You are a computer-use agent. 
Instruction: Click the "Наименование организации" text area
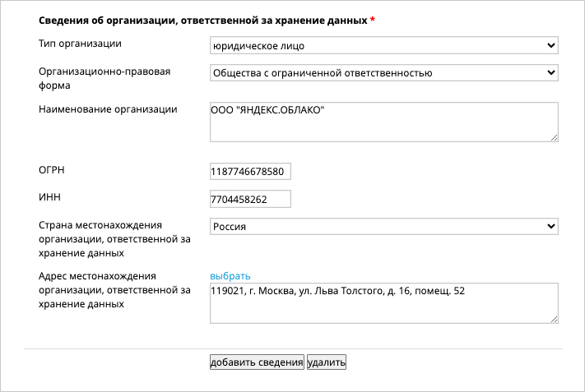[x=384, y=122]
